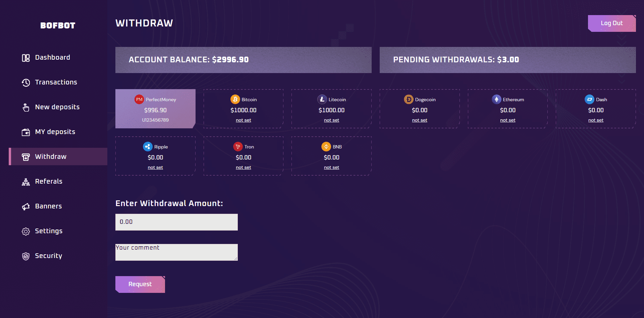The width and height of the screenshot is (644, 318).
Task: Select the Litecoin coin icon
Action: click(x=322, y=100)
